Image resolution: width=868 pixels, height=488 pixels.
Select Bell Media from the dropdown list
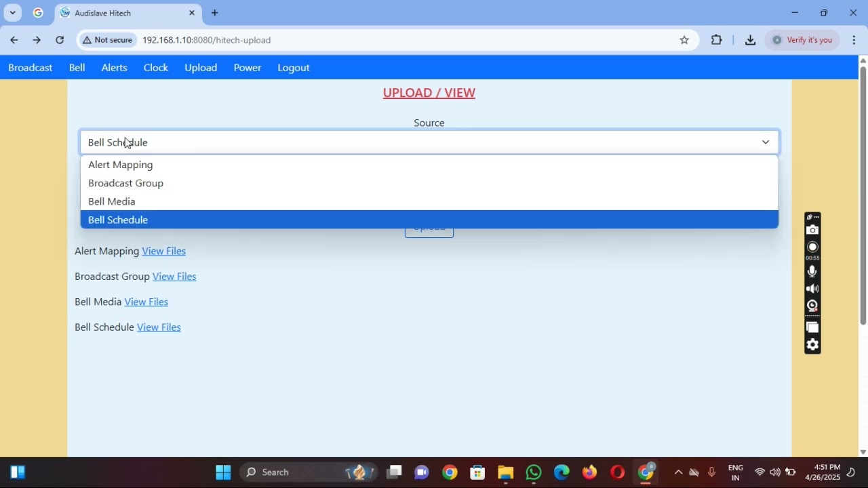[429, 201]
